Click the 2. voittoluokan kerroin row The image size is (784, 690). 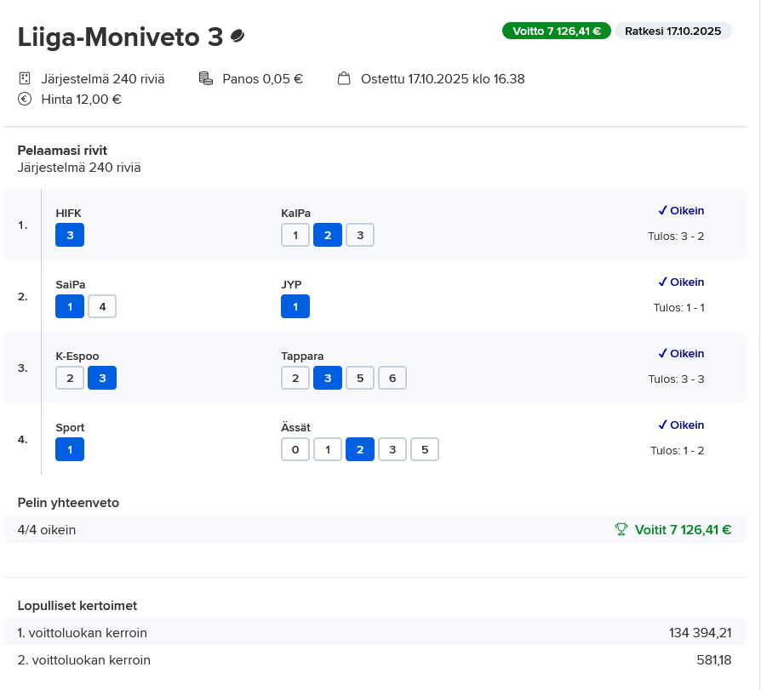[x=375, y=659]
